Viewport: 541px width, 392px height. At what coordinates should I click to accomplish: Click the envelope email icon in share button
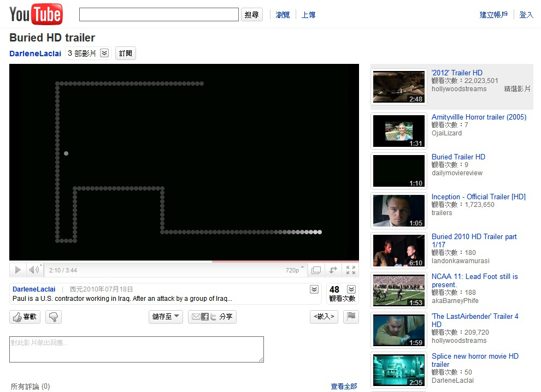point(196,317)
